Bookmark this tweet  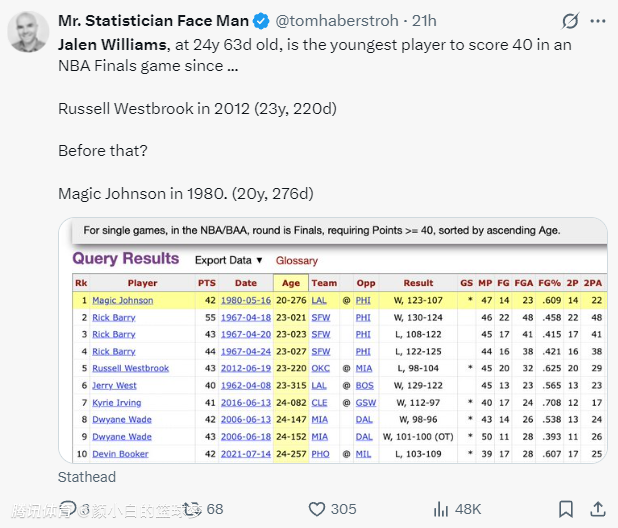click(x=566, y=509)
